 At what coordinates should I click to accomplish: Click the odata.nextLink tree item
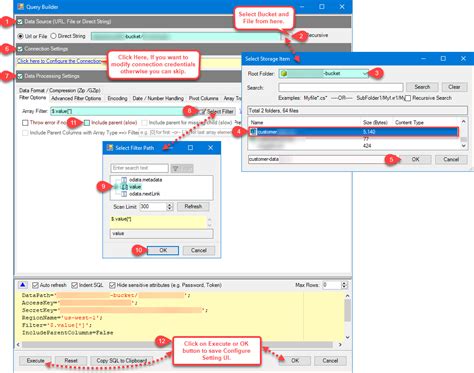click(144, 194)
